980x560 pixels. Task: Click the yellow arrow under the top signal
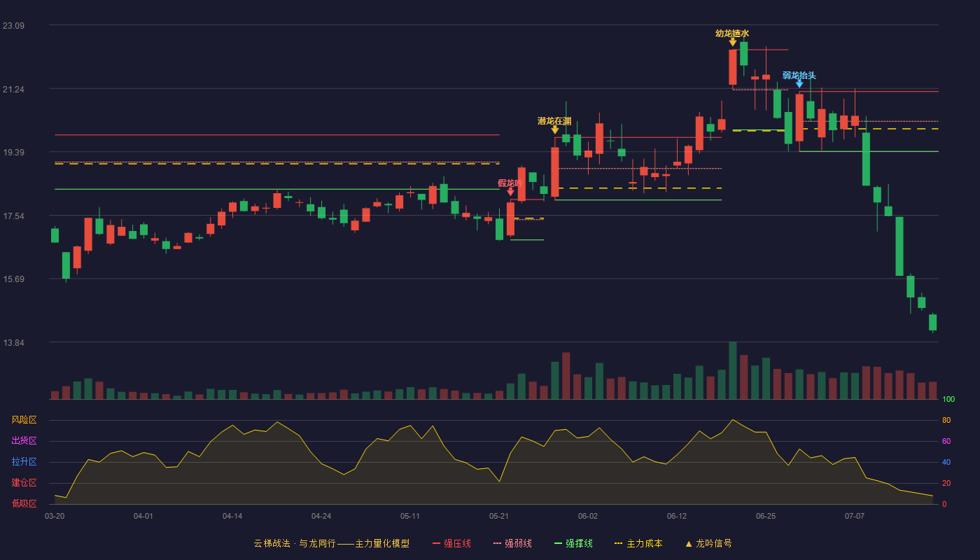point(733,42)
